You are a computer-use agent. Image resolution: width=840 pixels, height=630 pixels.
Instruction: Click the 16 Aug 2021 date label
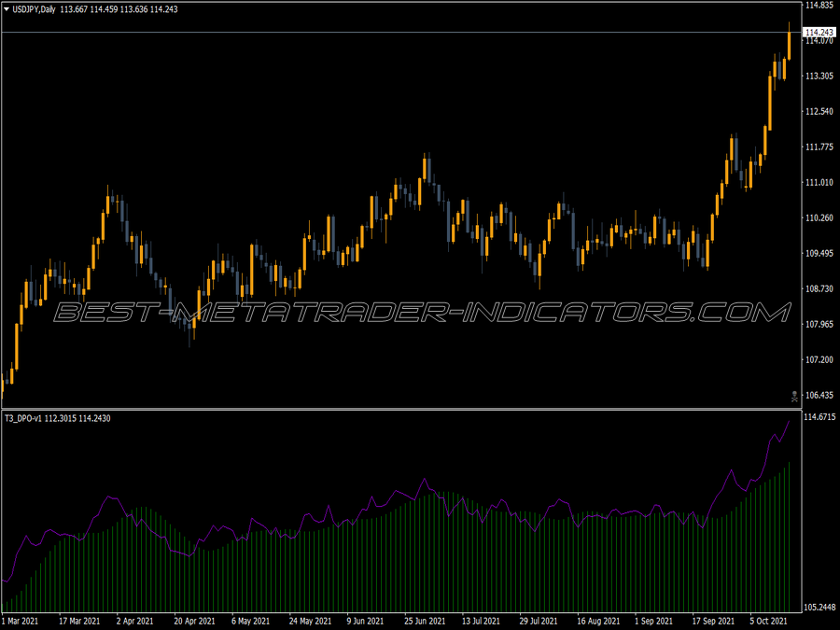(x=598, y=621)
